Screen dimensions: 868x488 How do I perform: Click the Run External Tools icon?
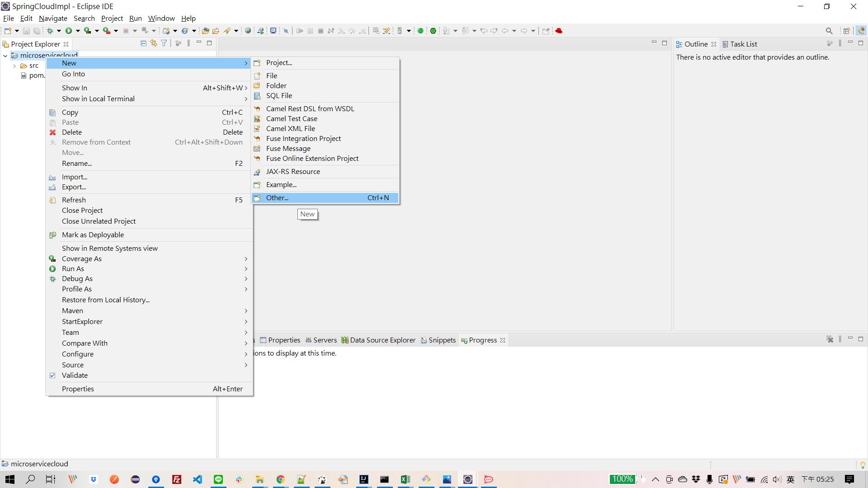107,31
